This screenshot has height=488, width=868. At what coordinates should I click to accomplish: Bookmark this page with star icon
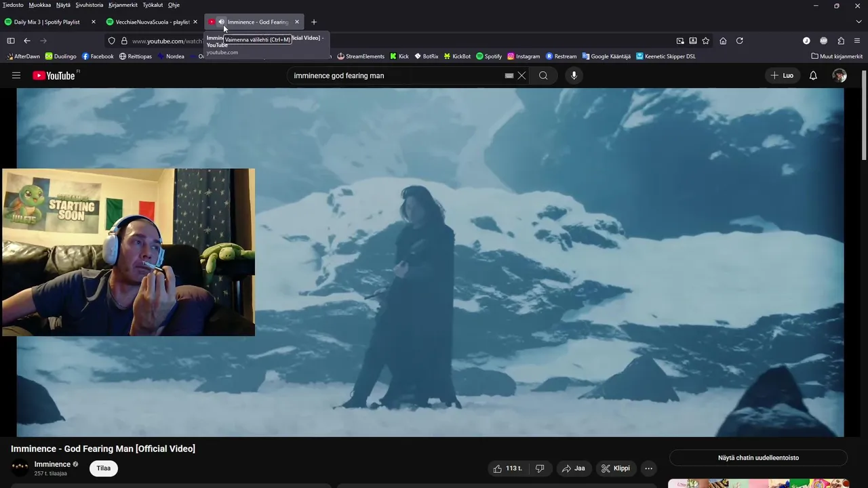[x=705, y=41]
